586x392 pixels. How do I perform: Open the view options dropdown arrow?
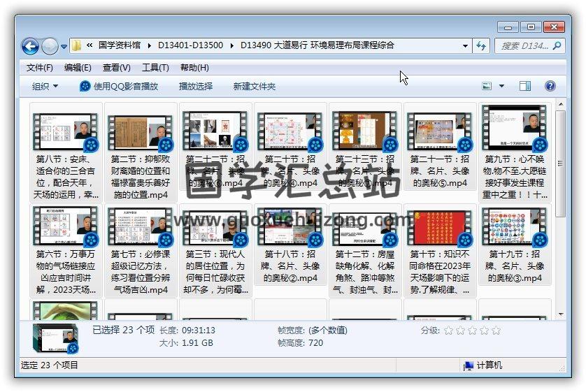501,86
